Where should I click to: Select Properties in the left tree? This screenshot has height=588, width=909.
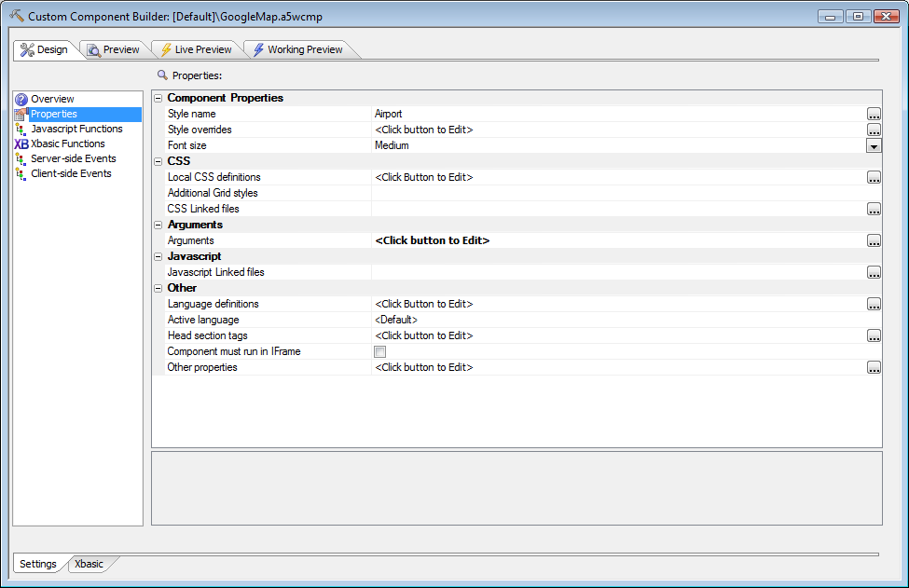tap(54, 114)
